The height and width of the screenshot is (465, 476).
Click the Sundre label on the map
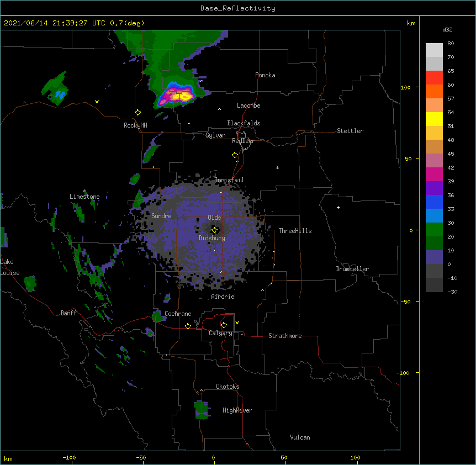(x=161, y=216)
